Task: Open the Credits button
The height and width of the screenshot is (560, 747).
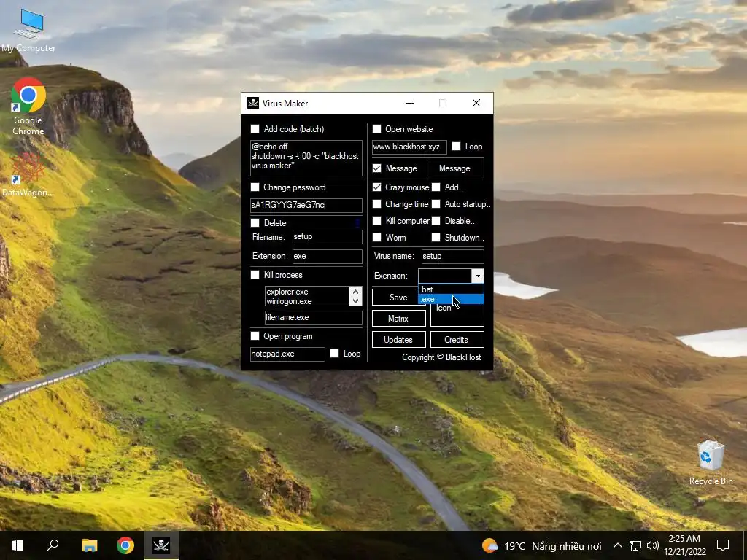Action: (457, 340)
